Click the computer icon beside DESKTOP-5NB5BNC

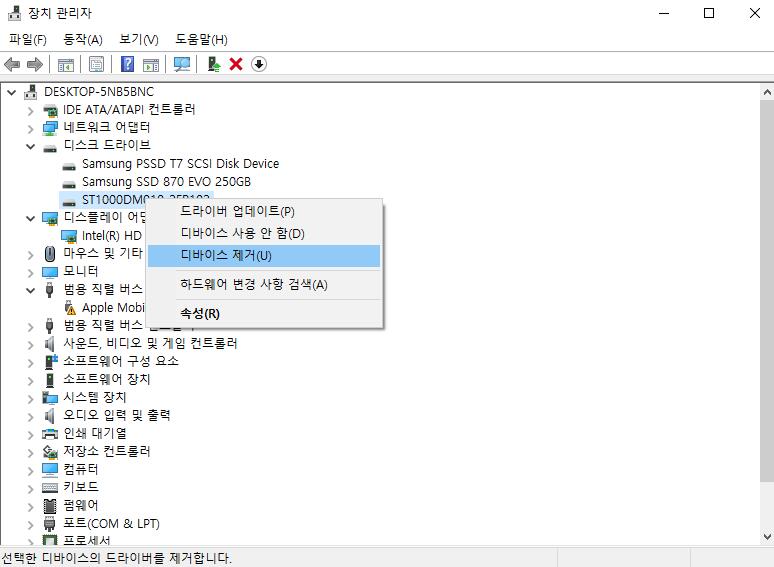31,92
